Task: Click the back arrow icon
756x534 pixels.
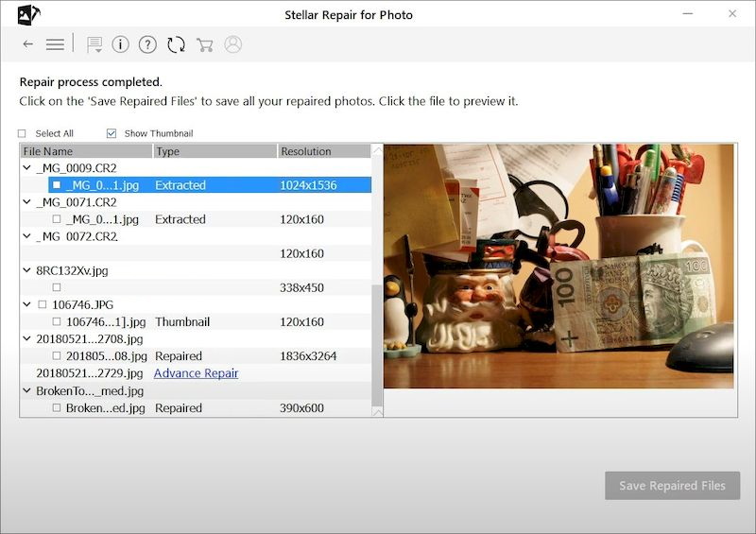Action: pos(28,44)
